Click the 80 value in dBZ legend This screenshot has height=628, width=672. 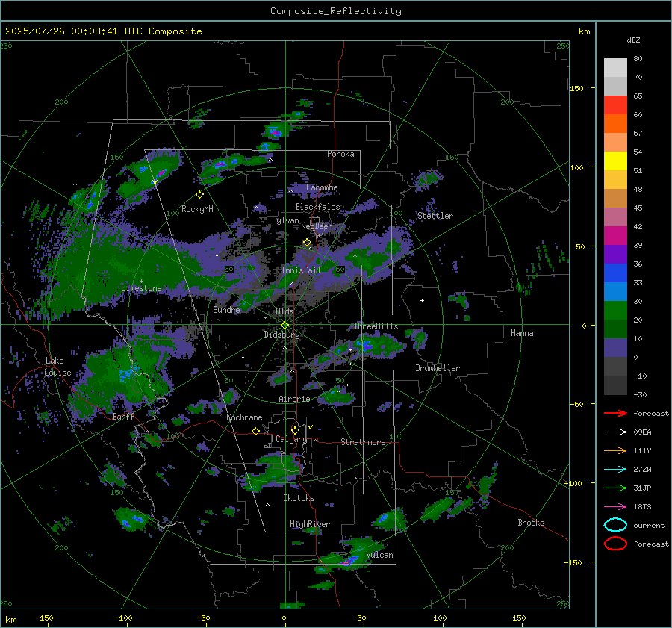[638, 59]
